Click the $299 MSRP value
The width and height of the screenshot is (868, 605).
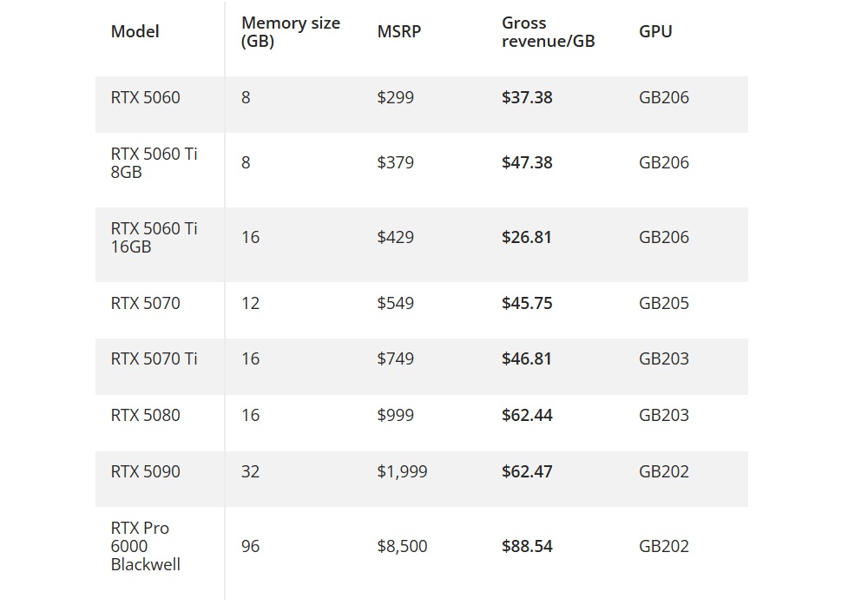pos(396,97)
